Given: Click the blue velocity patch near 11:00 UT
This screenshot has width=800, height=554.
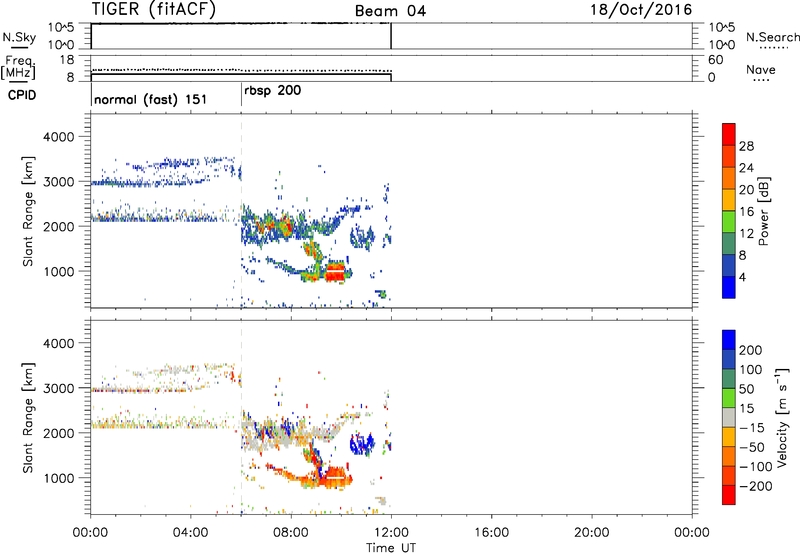Looking at the screenshot, I should tap(362, 443).
